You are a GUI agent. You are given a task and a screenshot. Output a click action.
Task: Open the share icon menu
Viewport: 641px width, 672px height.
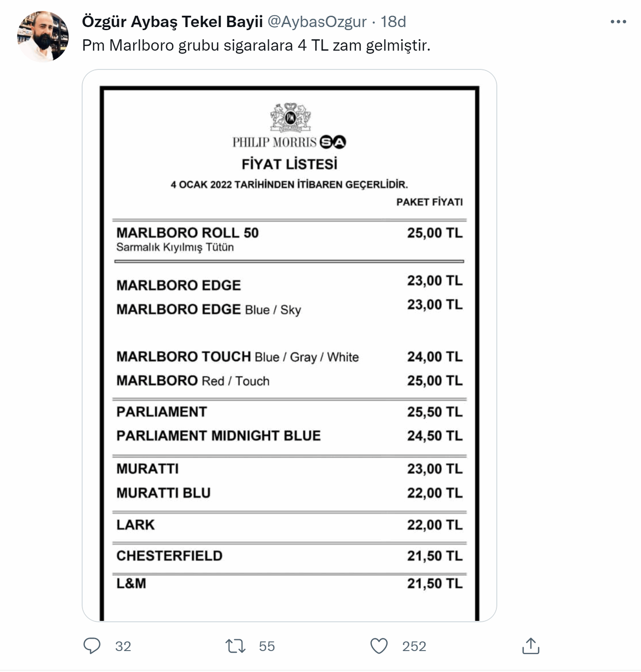coord(530,646)
